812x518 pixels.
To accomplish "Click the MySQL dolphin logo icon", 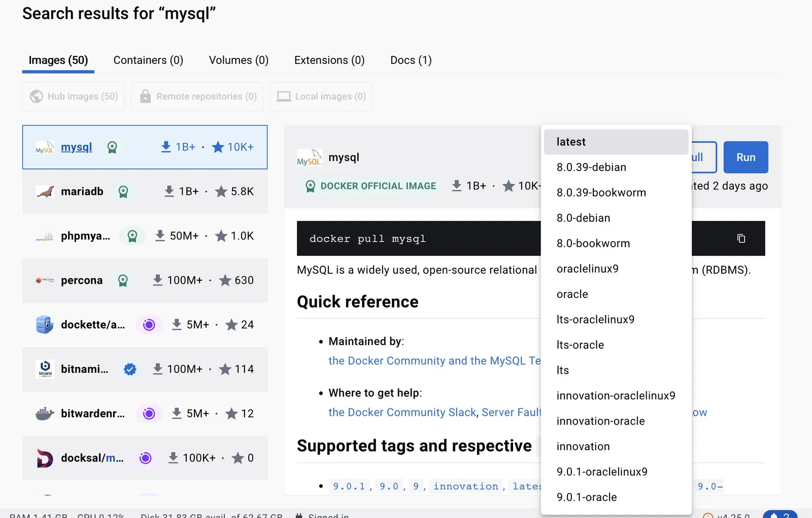I will pyautogui.click(x=44, y=147).
